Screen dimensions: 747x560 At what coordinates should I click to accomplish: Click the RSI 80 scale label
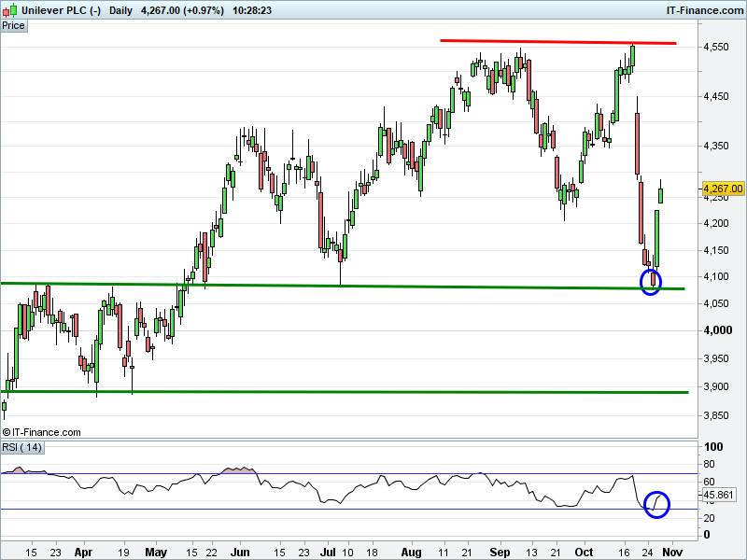pyautogui.click(x=709, y=464)
